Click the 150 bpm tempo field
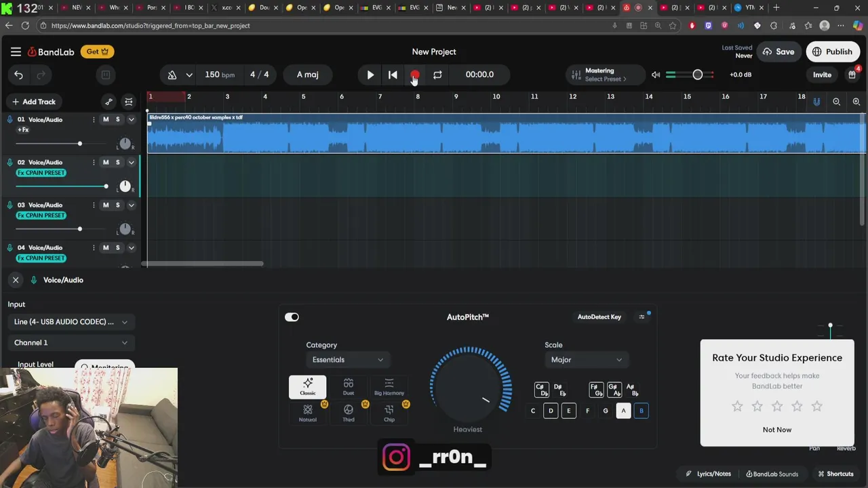 click(x=219, y=75)
